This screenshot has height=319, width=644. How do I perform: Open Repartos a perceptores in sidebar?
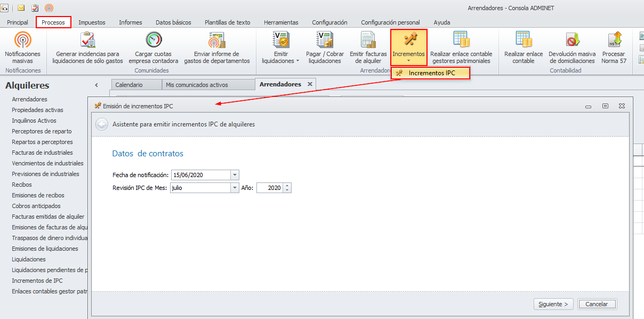click(x=43, y=142)
